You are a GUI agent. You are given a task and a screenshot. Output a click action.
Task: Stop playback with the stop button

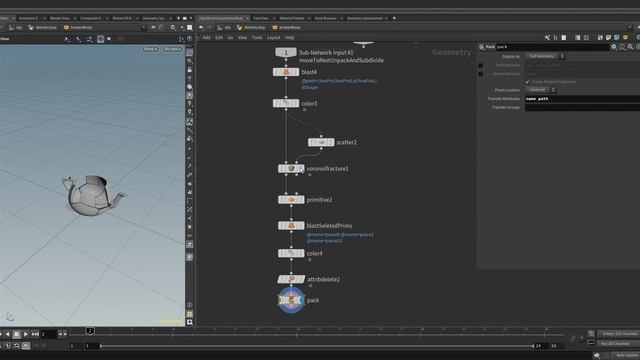16,334
